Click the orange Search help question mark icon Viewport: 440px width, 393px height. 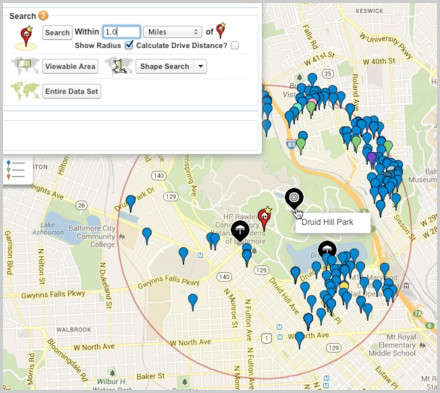point(43,15)
